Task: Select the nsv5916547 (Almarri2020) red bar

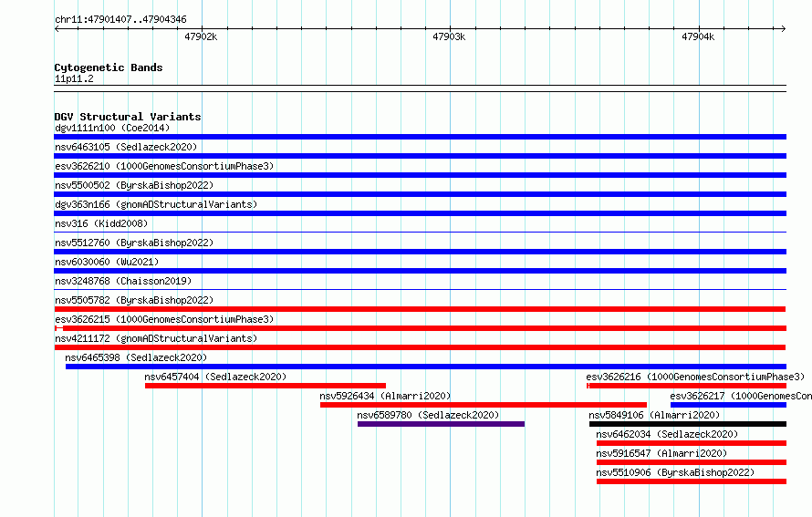Action: pyautogui.click(x=692, y=462)
